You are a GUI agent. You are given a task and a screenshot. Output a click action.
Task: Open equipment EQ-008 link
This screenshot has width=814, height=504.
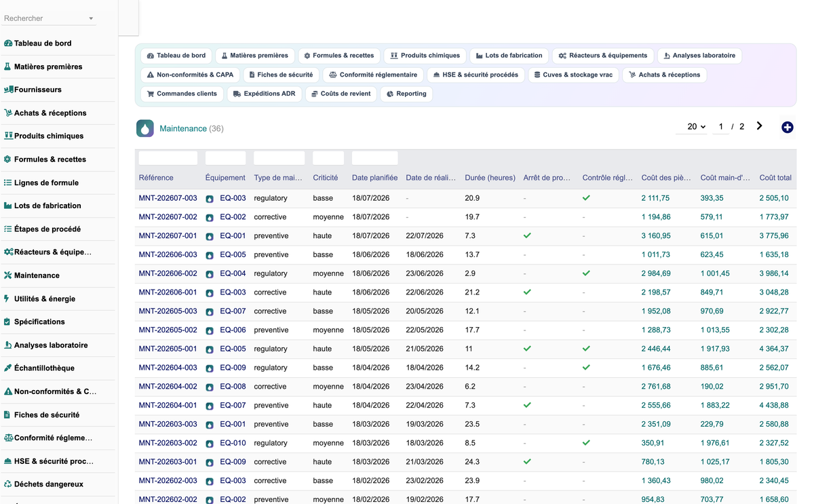point(233,387)
